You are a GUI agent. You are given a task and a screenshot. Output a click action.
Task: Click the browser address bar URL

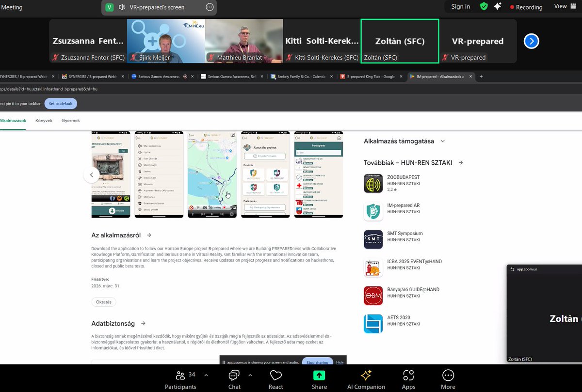[x=48, y=89]
